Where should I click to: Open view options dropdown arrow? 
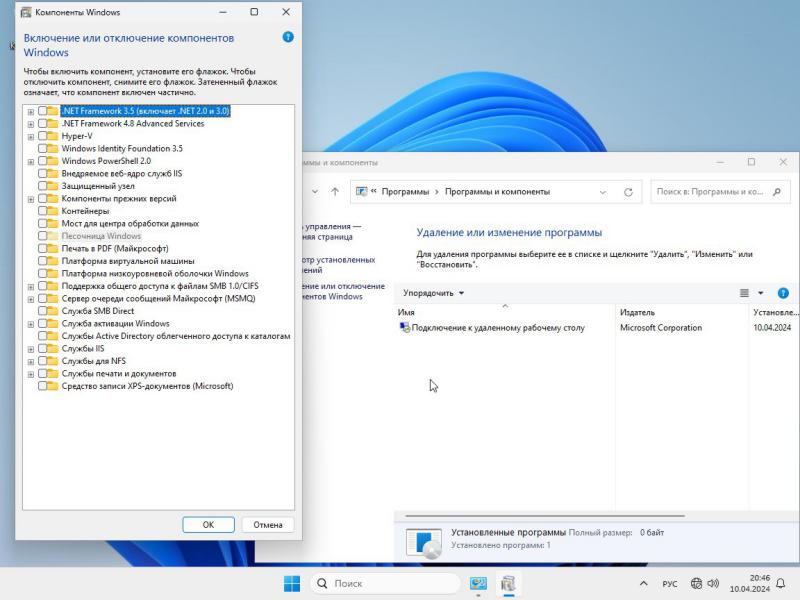760,293
